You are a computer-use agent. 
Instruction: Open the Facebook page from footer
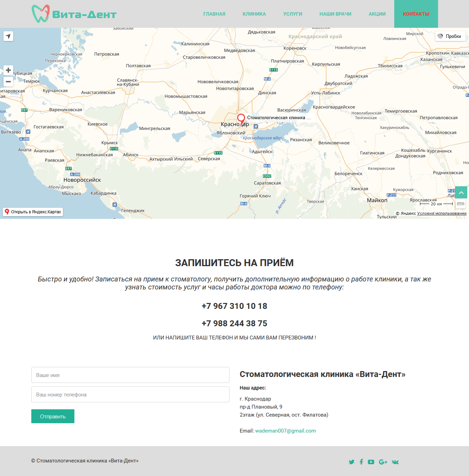(361, 462)
